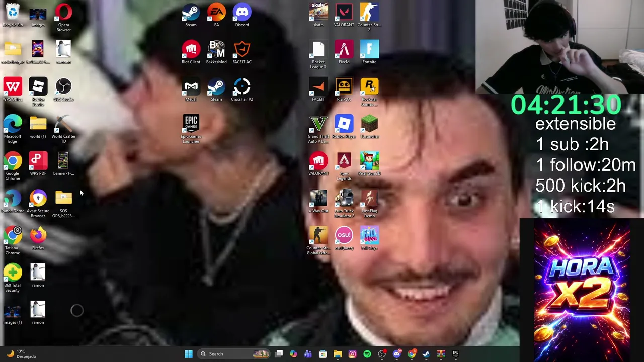This screenshot has width=644, height=362.
Task: Open 360 Total Security desktop icon
Action: coord(13,278)
